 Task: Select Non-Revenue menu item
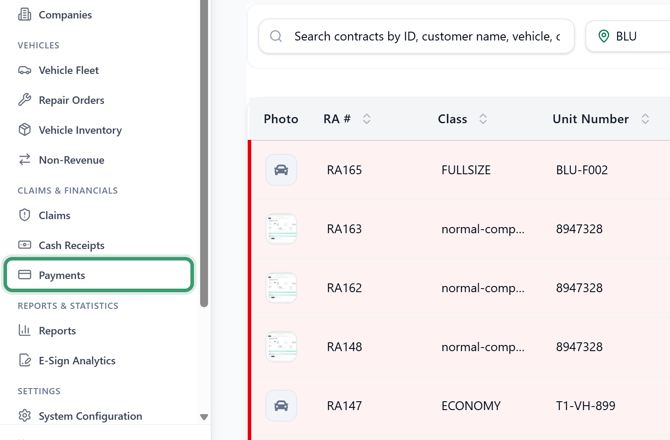pyautogui.click(x=71, y=160)
